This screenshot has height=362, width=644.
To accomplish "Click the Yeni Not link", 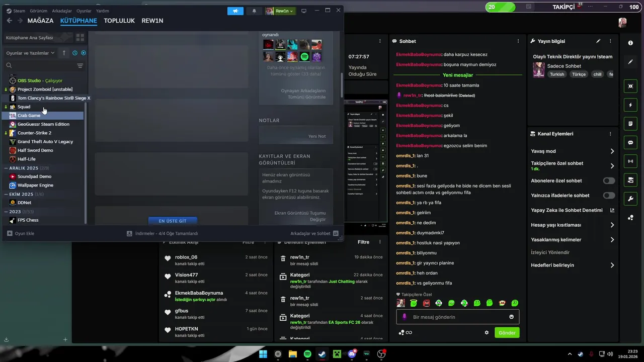I will pyautogui.click(x=317, y=136).
